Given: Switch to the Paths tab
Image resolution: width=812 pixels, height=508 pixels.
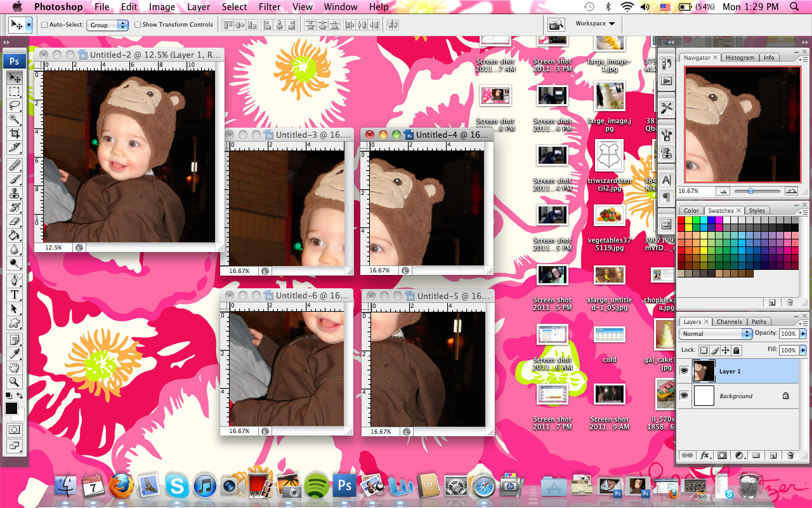Looking at the screenshot, I should tap(759, 322).
